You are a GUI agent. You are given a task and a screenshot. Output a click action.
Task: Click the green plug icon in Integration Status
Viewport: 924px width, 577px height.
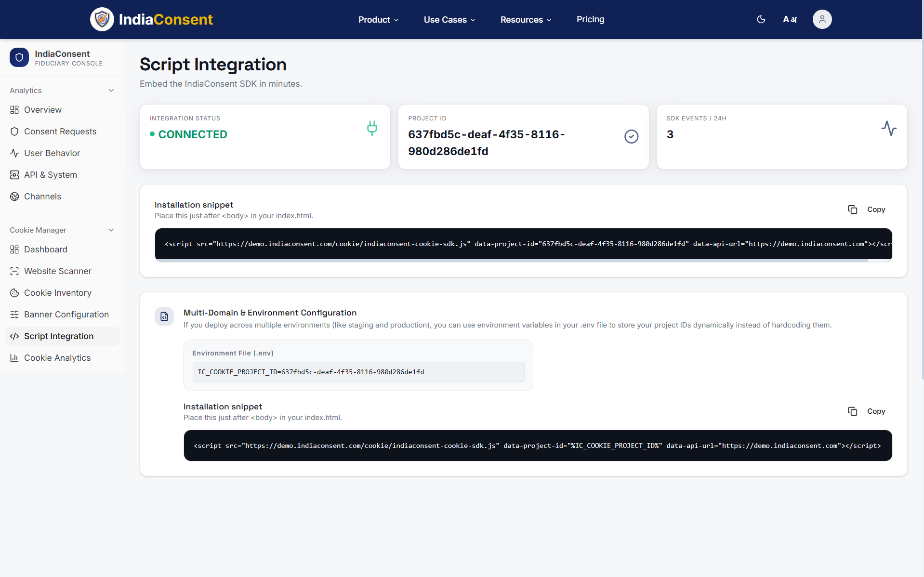[x=372, y=128]
